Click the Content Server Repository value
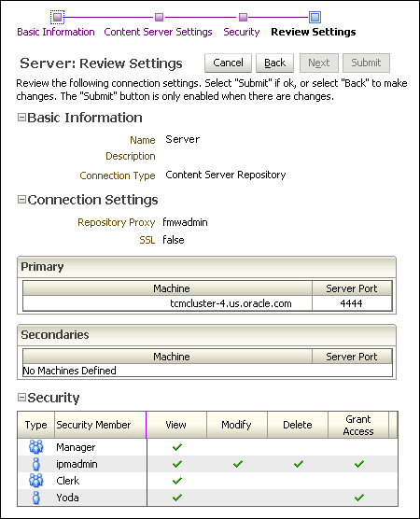This screenshot has width=420, height=519. [x=226, y=175]
